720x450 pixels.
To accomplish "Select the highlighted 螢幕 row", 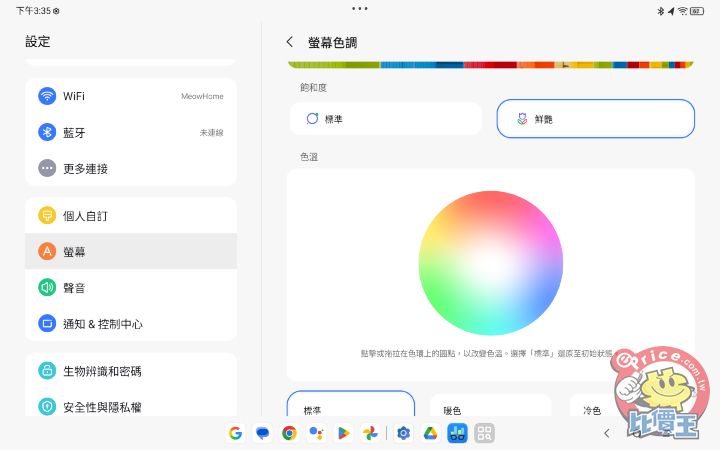I will click(131, 251).
